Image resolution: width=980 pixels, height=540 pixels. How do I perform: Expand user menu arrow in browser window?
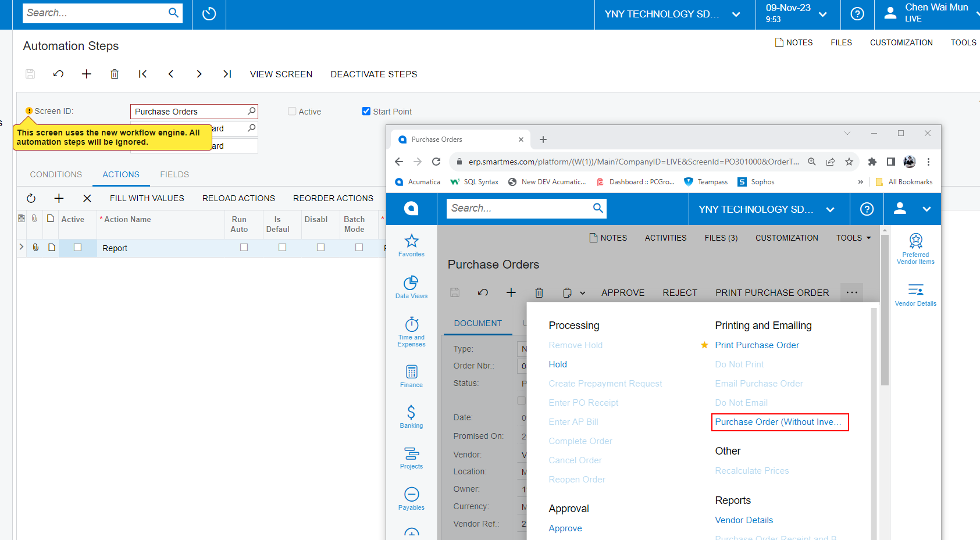point(926,209)
